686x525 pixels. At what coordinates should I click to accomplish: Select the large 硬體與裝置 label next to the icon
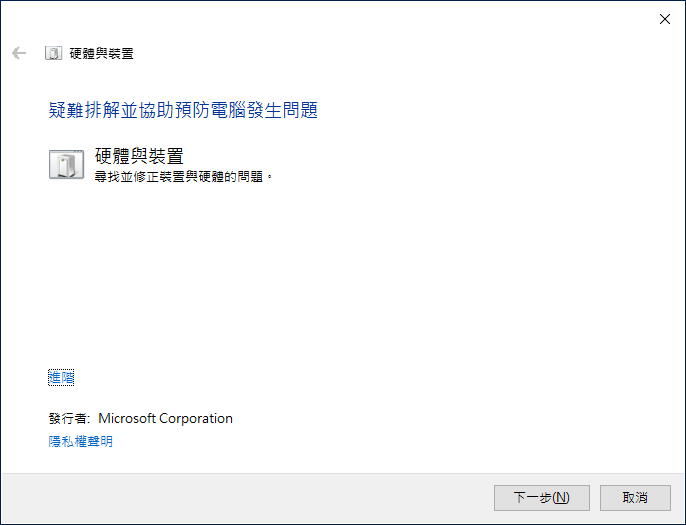(x=139, y=156)
